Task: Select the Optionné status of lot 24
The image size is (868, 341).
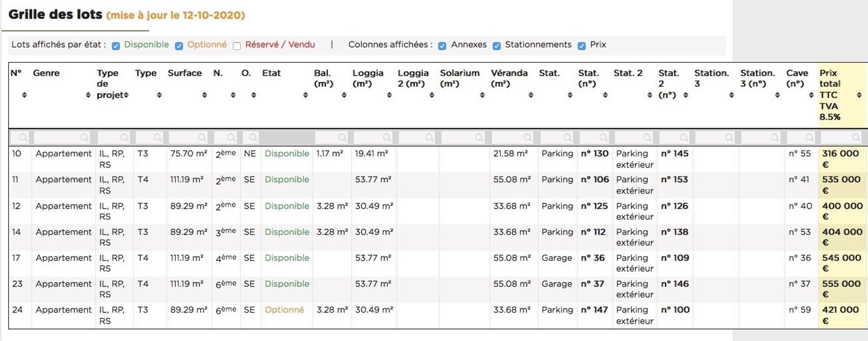Action: (284, 310)
